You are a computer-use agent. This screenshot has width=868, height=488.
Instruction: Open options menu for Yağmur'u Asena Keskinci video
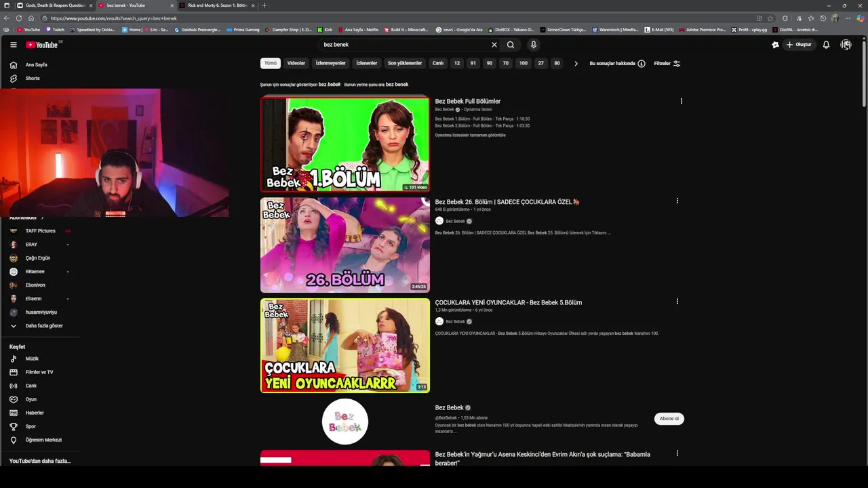[677, 453]
